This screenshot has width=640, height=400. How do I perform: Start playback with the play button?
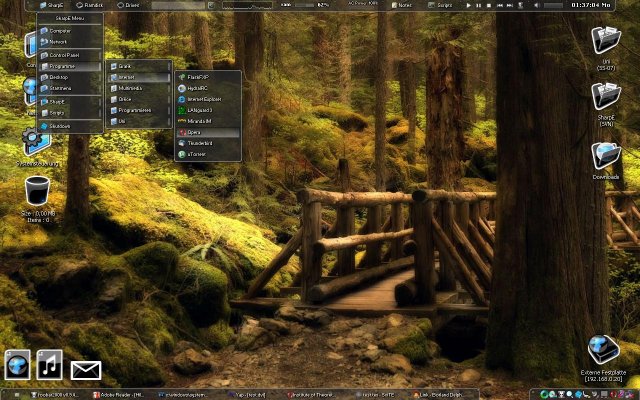click(x=469, y=5)
